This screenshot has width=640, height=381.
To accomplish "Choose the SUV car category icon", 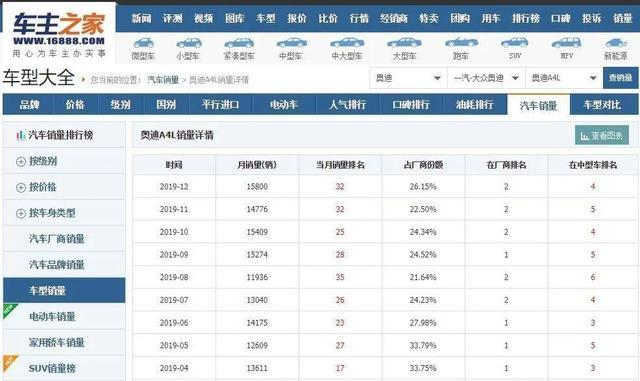I will 515,42.
